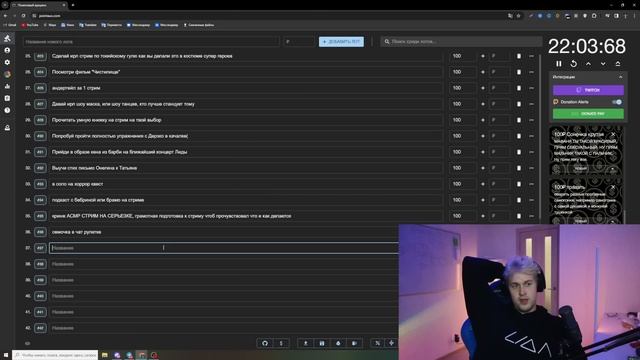This screenshot has height=360, width=640.
Task: Open a new browser tab
Action: tap(73, 5)
